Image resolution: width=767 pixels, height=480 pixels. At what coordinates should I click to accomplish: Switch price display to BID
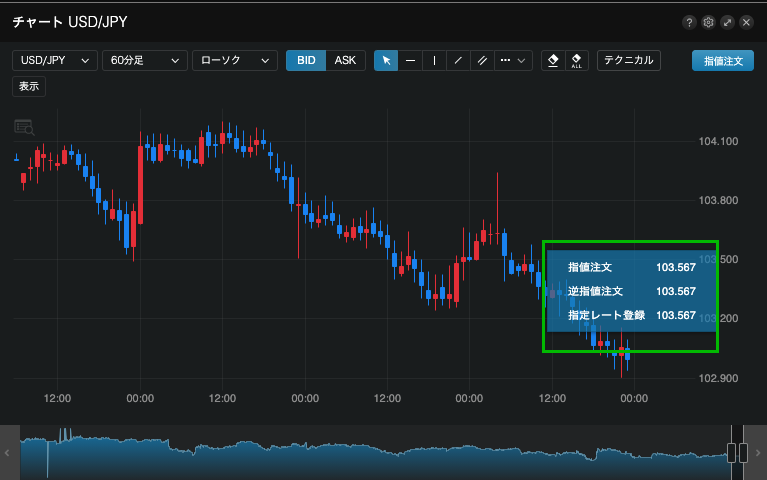(306, 61)
